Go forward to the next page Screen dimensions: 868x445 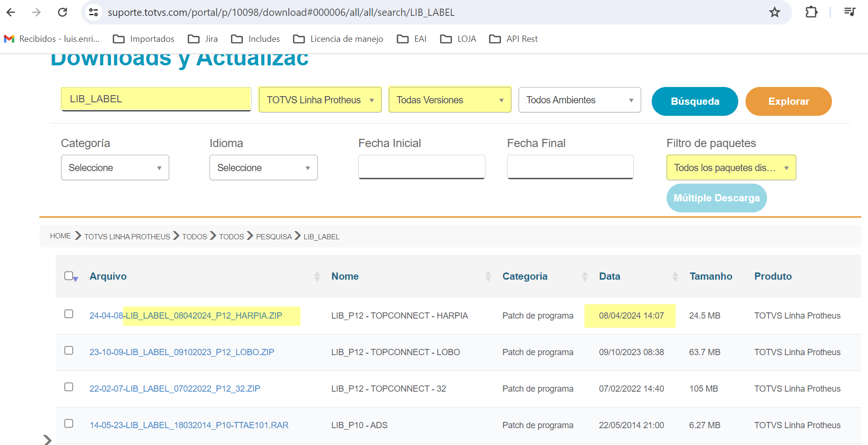(x=37, y=12)
